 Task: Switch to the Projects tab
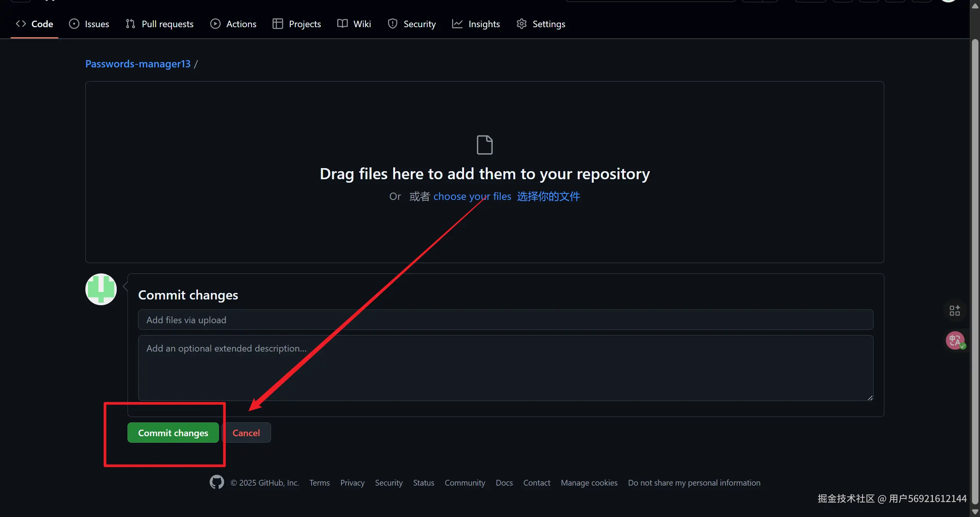click(x=297, y=24)
